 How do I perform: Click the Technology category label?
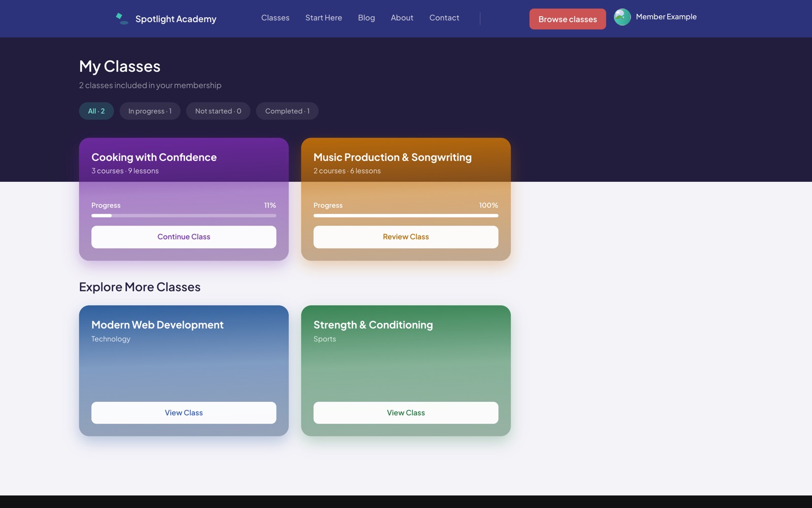111,339
